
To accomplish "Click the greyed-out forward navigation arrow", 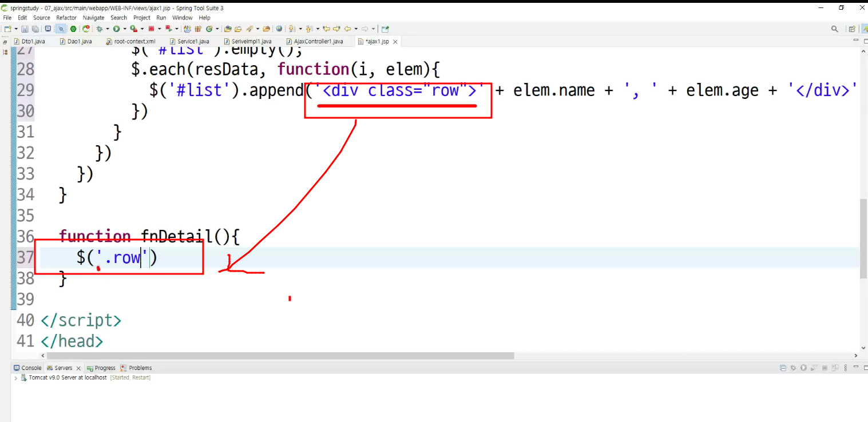I will [364, 29].
